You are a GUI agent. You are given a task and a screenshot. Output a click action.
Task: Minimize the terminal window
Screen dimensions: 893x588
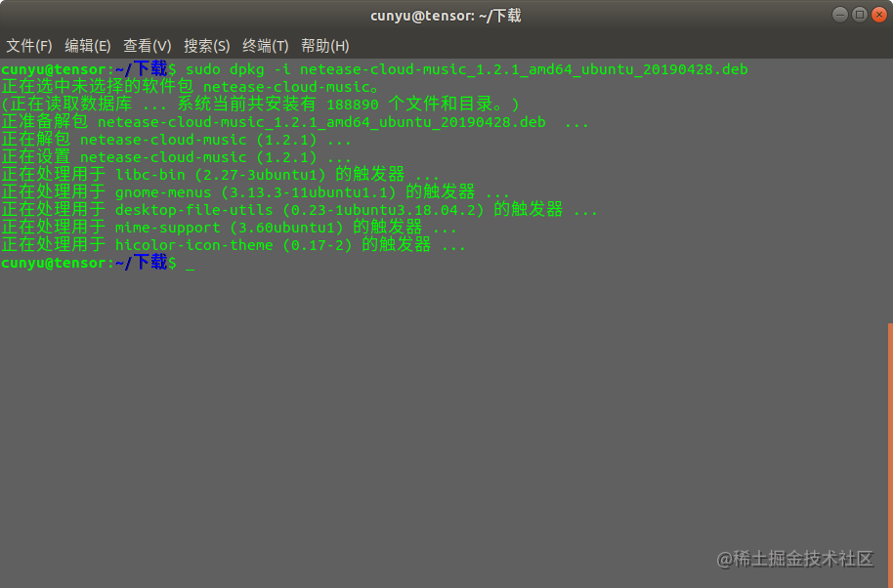pos(840,15)
